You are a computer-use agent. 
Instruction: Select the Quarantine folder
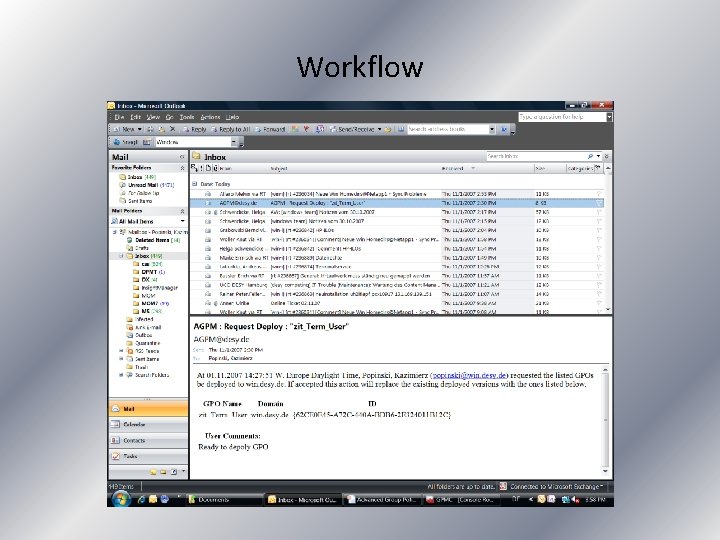[143, 343]
